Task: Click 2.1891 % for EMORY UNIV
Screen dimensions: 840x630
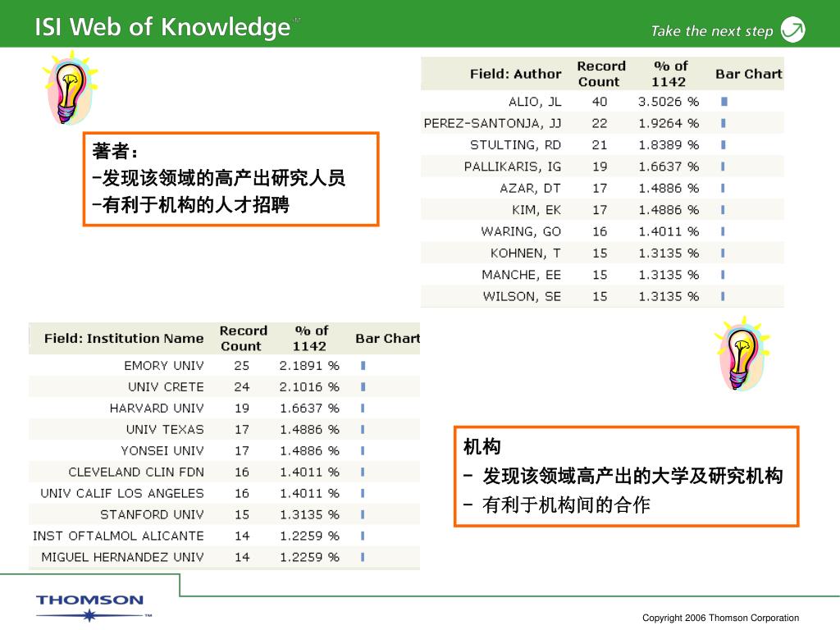Action: click(309, 365)
